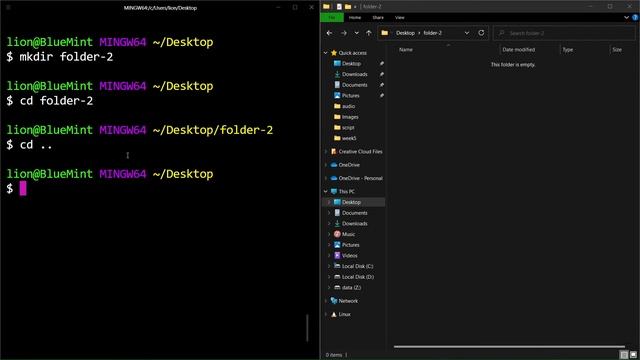Viewport: 640px width, 360px height.
Task: Collapse the Quick access group
Action: 326,53
